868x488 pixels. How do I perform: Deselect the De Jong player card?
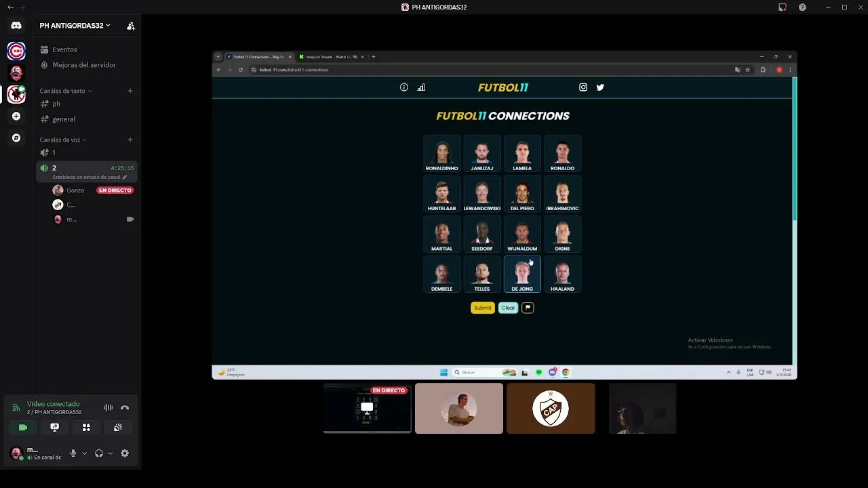click(522, 274)
